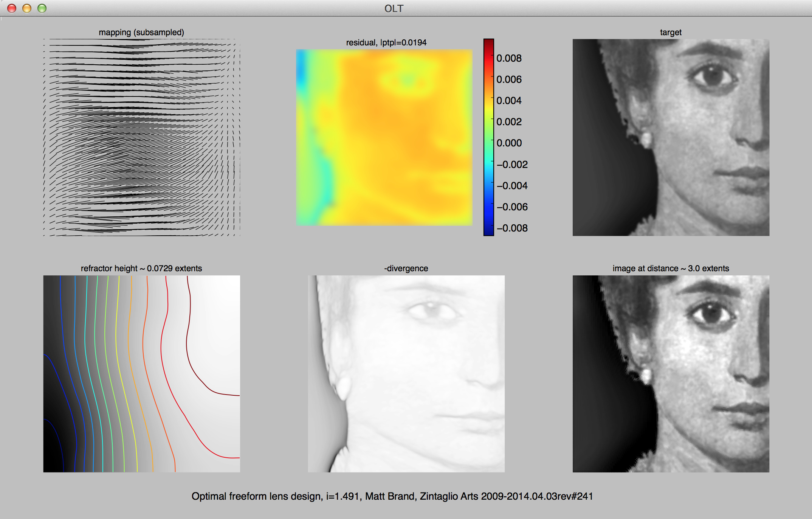The width and height of the screenshot is (812, 519).
Task: Click the mapping (subsampled) vector plot
Action: [141, 137]
